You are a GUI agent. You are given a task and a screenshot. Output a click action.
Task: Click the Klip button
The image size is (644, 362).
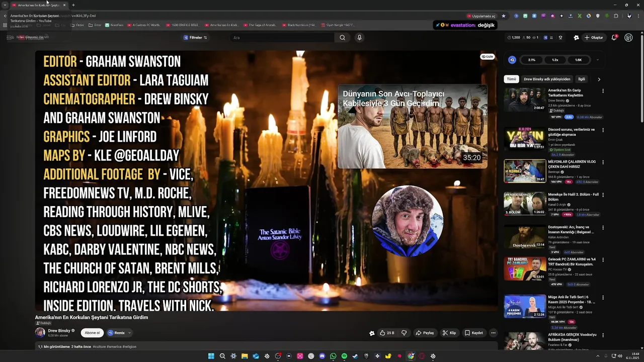coord(449,333)
